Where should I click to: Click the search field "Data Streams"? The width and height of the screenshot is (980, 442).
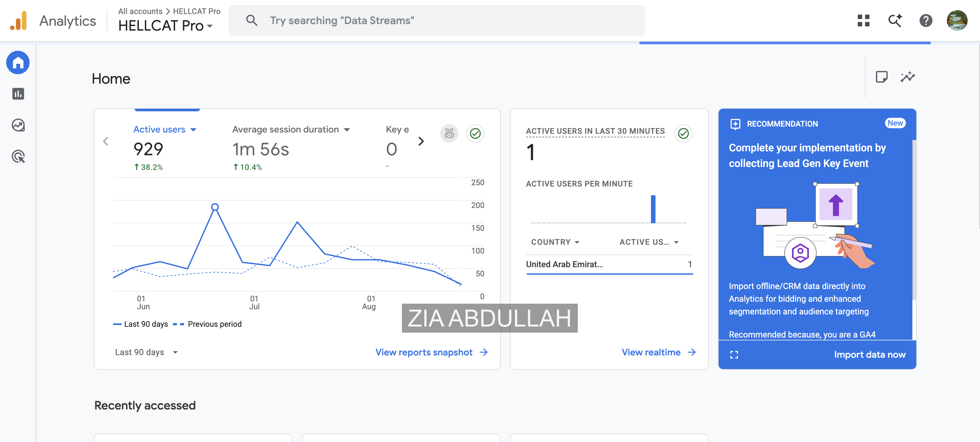click(x=436, y=21)
